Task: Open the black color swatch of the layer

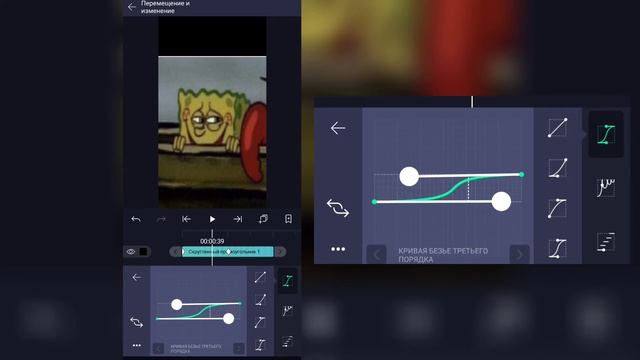Action: tap(143, 252)
